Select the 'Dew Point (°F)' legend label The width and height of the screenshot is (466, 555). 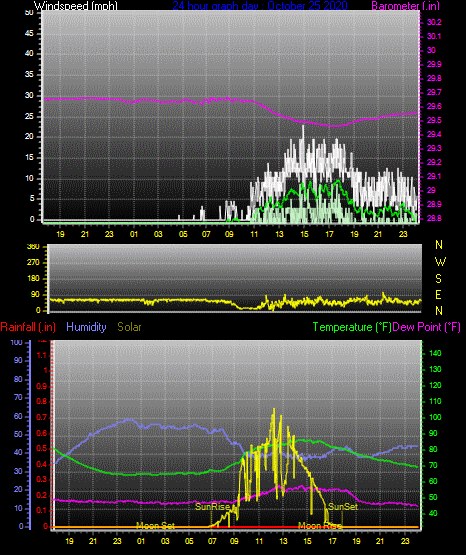tap(427, 327)
